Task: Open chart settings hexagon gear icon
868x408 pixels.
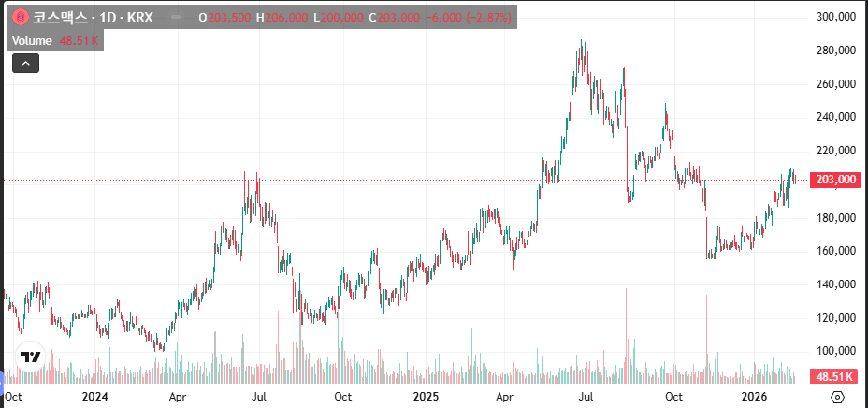Action: click(837, 397)
